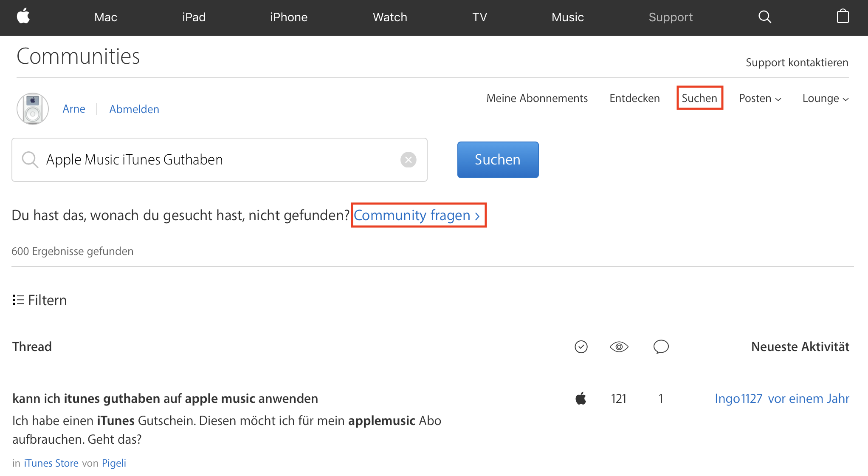Click the views eye column icon
The width and height of the screenshot is (868, 476).
(619, 347)
